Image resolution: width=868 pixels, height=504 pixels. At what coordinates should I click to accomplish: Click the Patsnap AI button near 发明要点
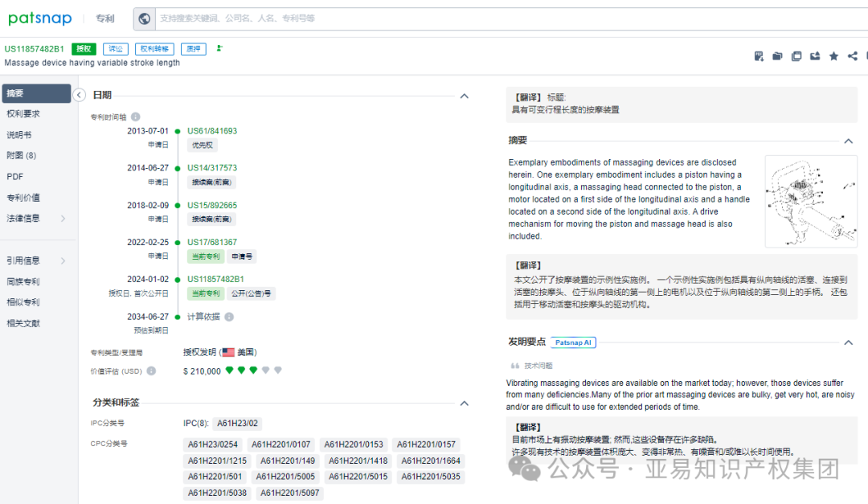(x=573, y=342)
